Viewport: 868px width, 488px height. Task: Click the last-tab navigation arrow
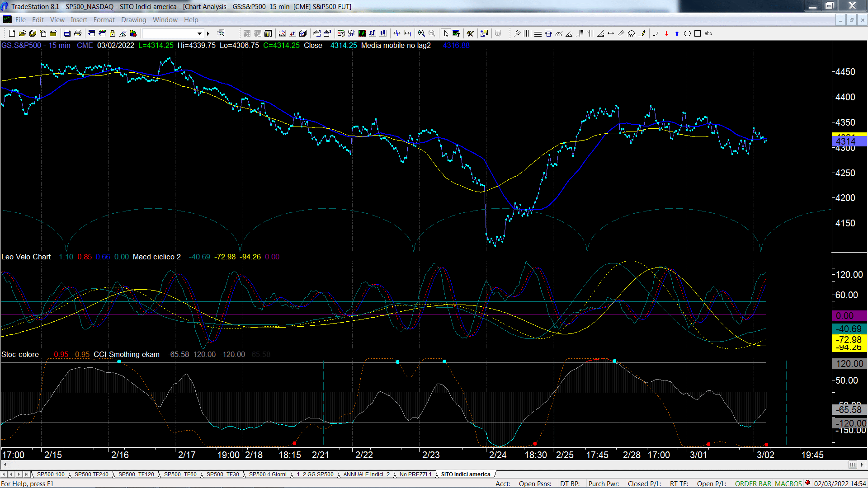(x=27, y=474)
